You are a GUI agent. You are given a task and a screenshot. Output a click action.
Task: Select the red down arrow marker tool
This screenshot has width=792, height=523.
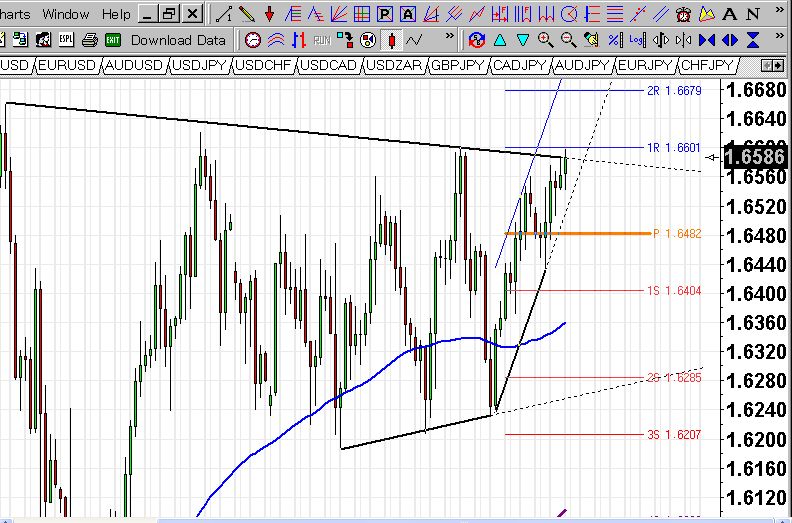[269, 14]
